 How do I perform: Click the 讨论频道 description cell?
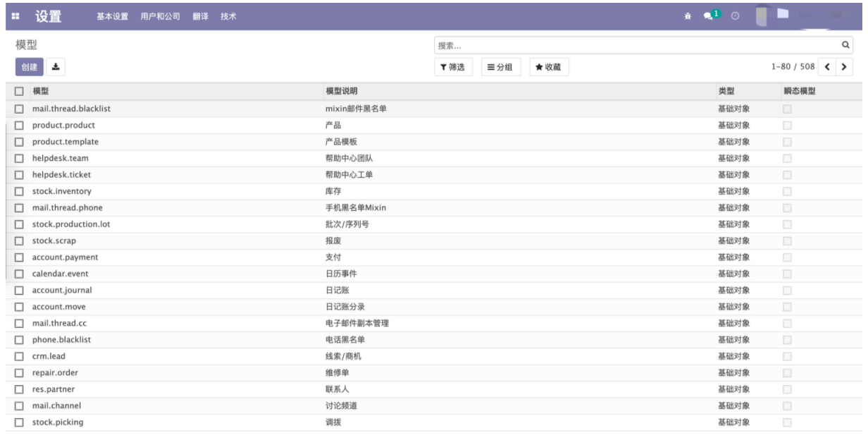[x=341, y=406]
